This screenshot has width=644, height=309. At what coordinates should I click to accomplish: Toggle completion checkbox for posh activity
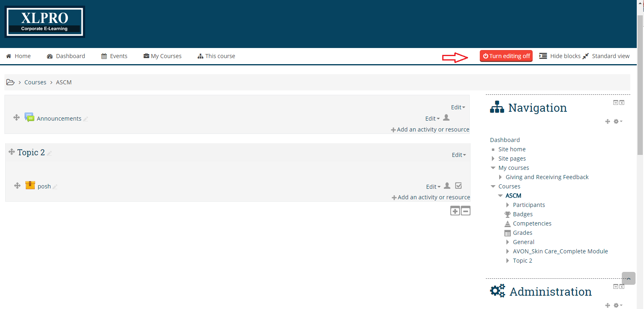point(458,186)
